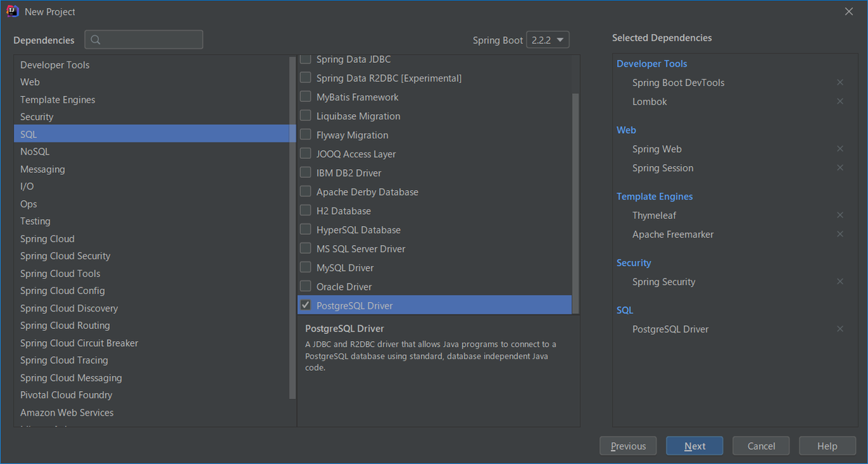This screenshot has width=868, height=464.
Task: Remove Spring Security from selected dependencies
Action: [840, 282]
